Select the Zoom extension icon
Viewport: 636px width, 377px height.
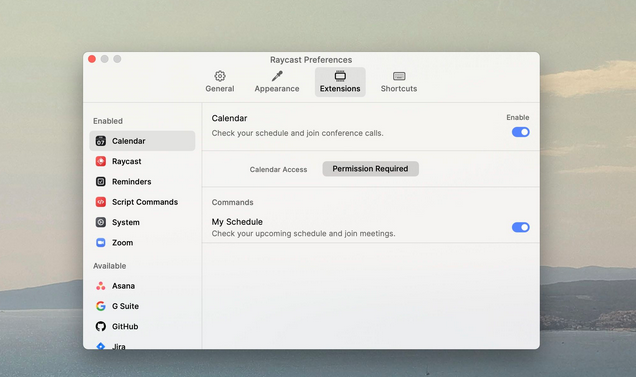pyautogui.click(x=101, y=242)
